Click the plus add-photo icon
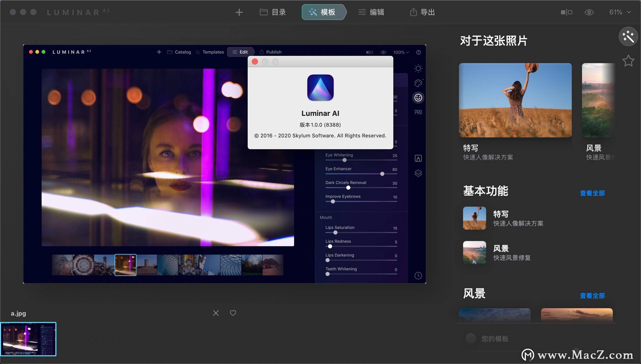Viewport: 641px width, 364px height. (x=239, y=12)
